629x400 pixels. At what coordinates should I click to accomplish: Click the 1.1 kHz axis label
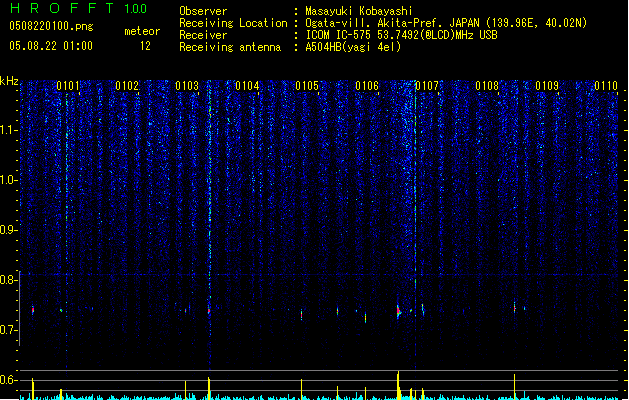coord(9,130)
